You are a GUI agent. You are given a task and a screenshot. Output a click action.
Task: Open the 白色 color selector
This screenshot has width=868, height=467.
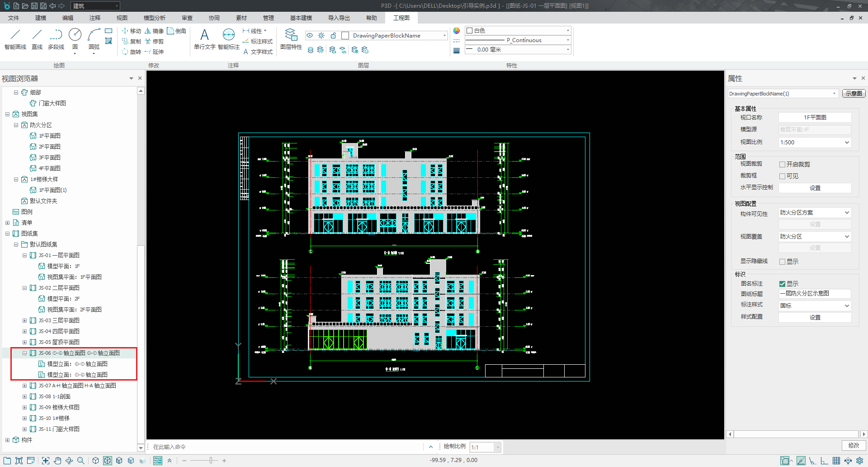(518, 31)
